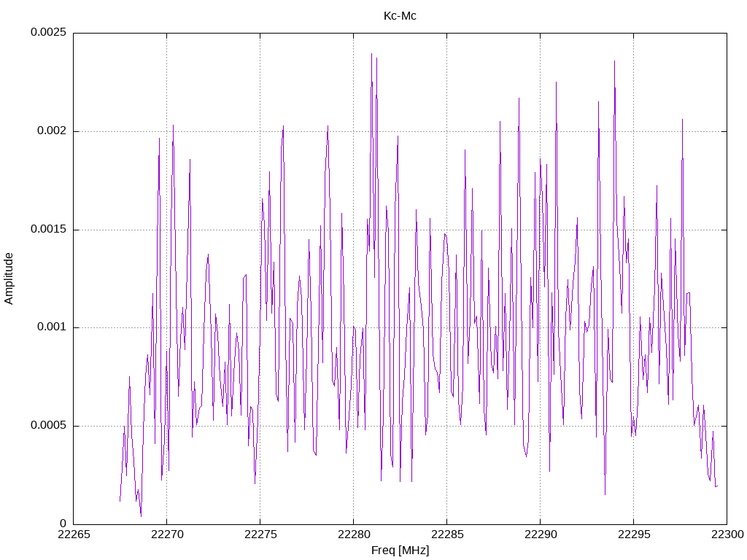
Task: Click the y-axis tick label 0.0015
Action: pyautogui.click(x=49, y=230)
